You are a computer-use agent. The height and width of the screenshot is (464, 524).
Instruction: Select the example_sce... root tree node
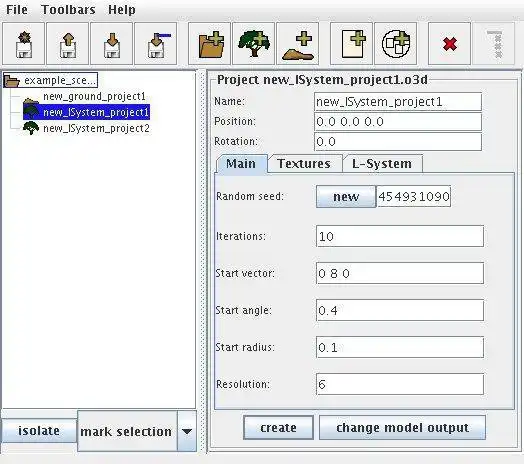click(50, 80)
